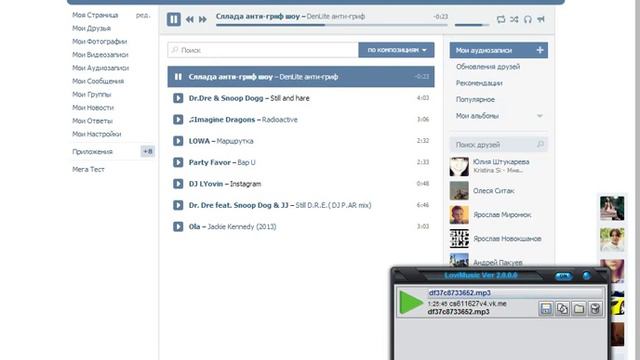
Task: Go to "Мои Аудиозаписи" in left menu
Action: [100, 68]
